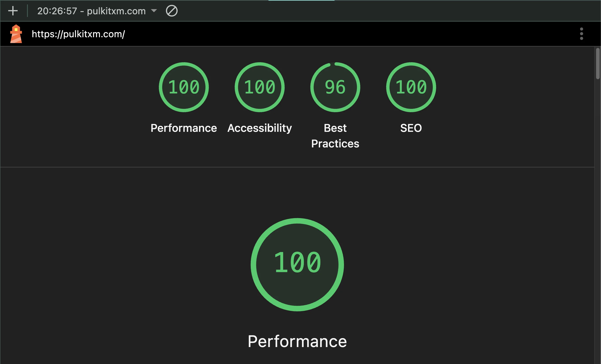Select the 20:26:57 pulkitxm.com report selector
The image size is (601, 364).
pos(91,11)
